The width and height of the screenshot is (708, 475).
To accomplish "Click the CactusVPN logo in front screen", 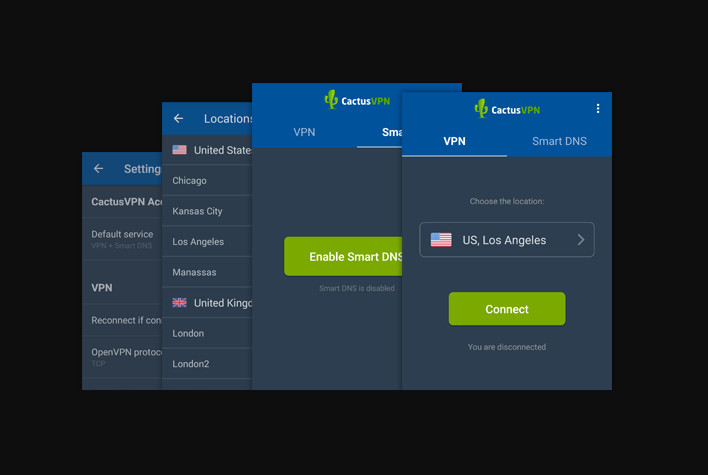I will (x=507, y=109).
